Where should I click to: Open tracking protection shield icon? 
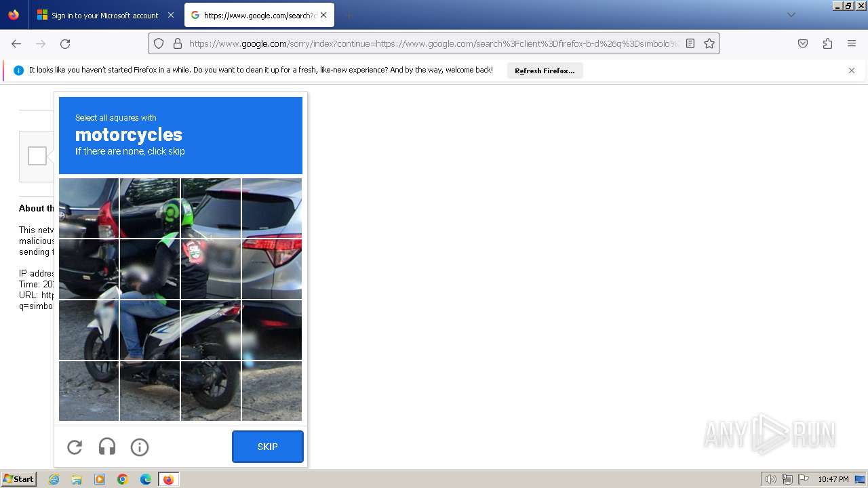click(x=159, y=43)
